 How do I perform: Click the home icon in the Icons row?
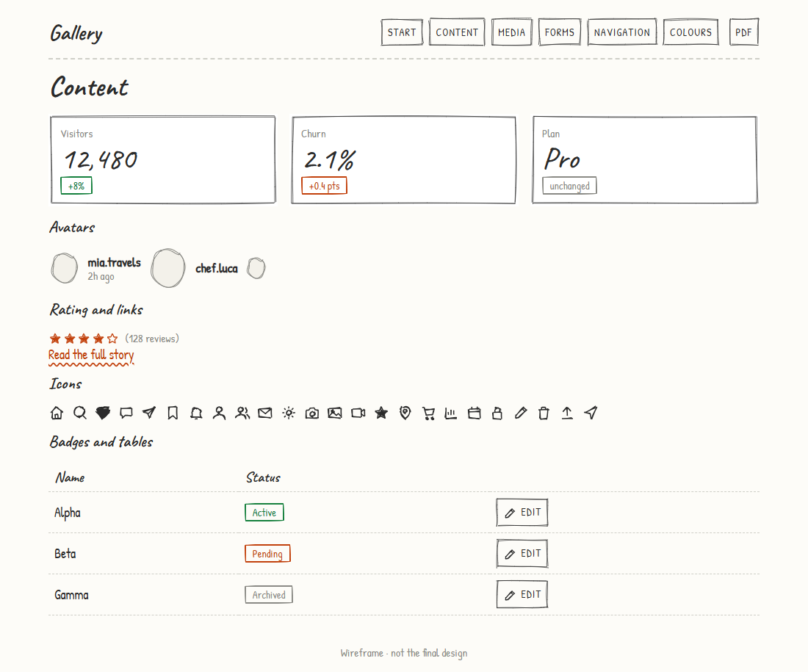click(x=57, y=413)
